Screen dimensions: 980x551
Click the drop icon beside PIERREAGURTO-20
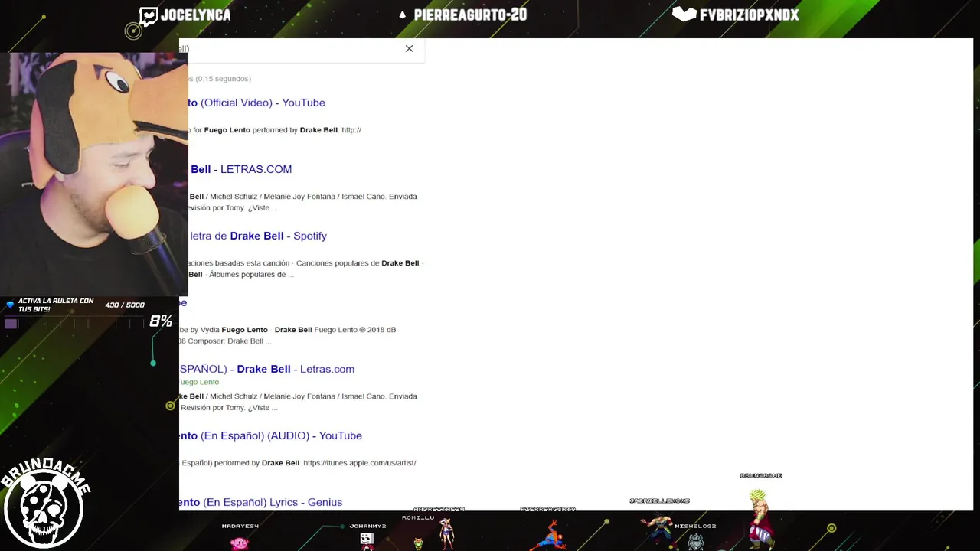point(402,15)
